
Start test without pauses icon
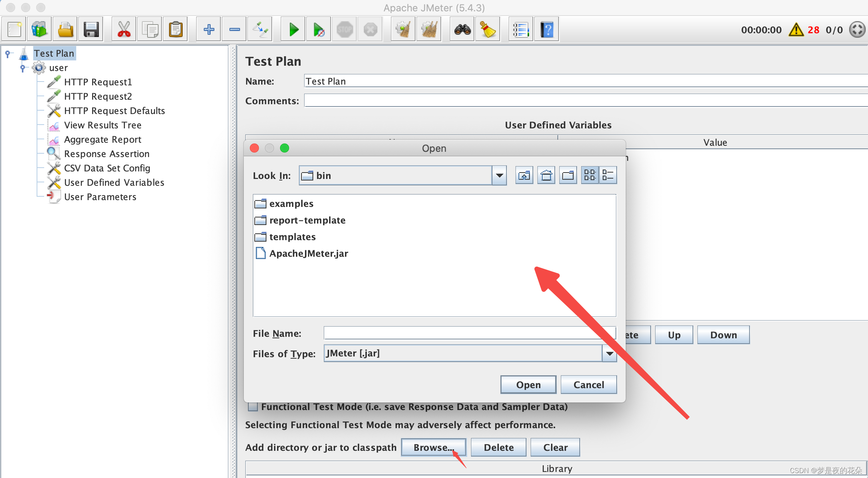319,29
